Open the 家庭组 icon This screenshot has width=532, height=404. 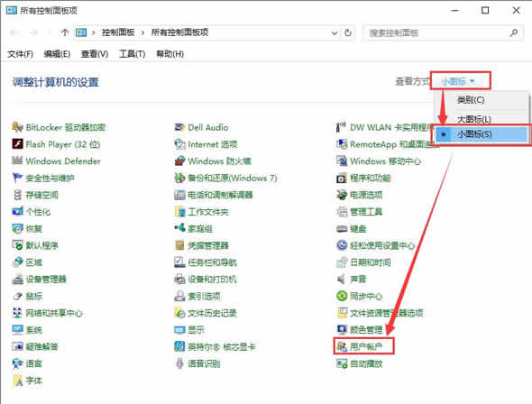179,228
